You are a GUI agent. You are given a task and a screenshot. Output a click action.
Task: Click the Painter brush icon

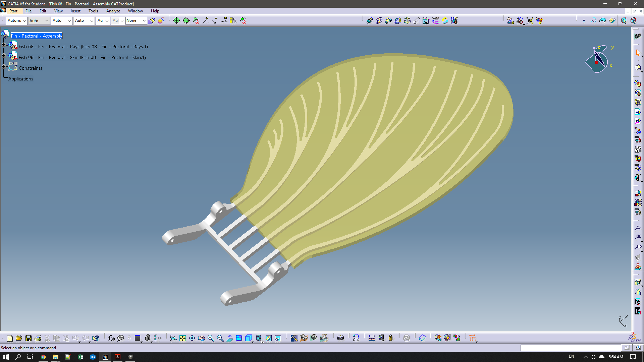pos(152,21)
